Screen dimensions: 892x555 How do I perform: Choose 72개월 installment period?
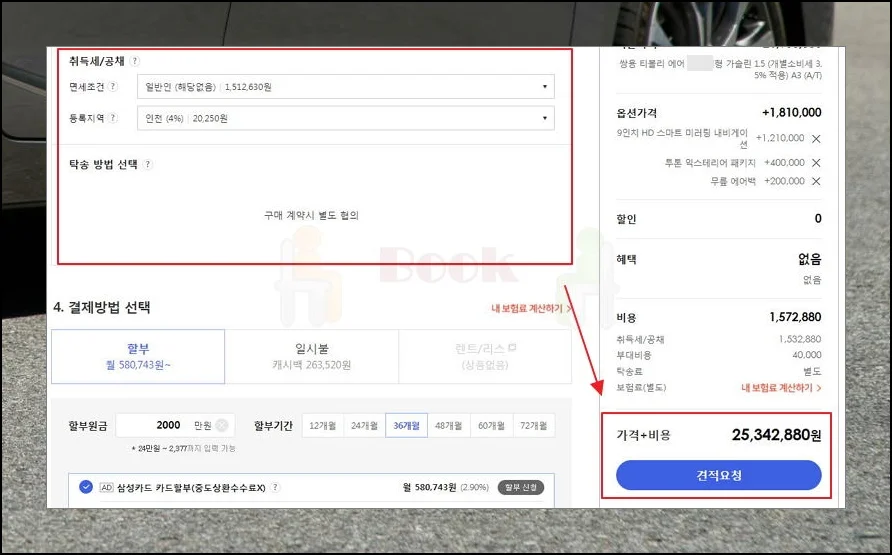tap(534, 425)
